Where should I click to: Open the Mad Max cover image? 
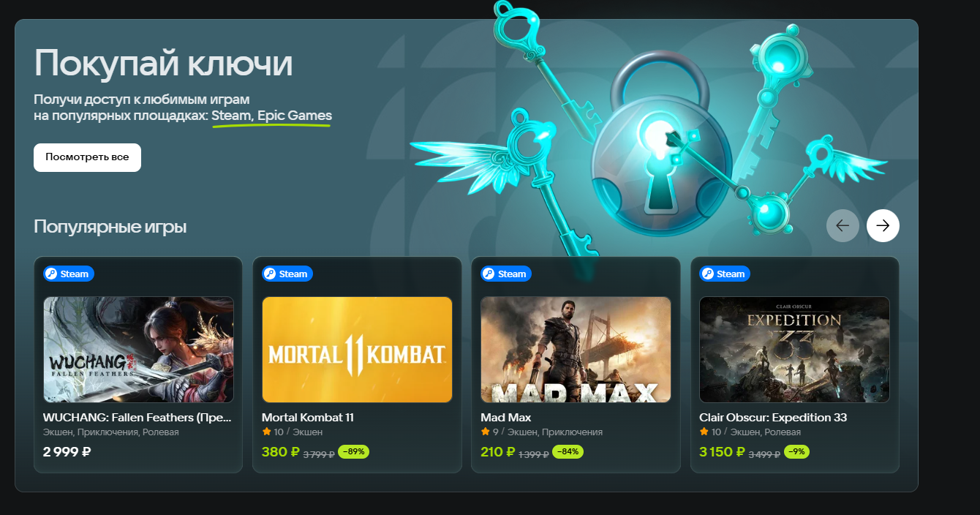click(576, 350)
